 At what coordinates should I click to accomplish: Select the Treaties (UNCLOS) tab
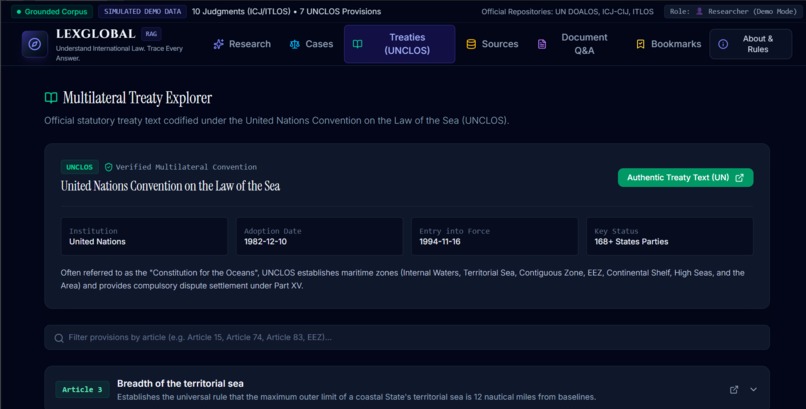tap(399, 44)
